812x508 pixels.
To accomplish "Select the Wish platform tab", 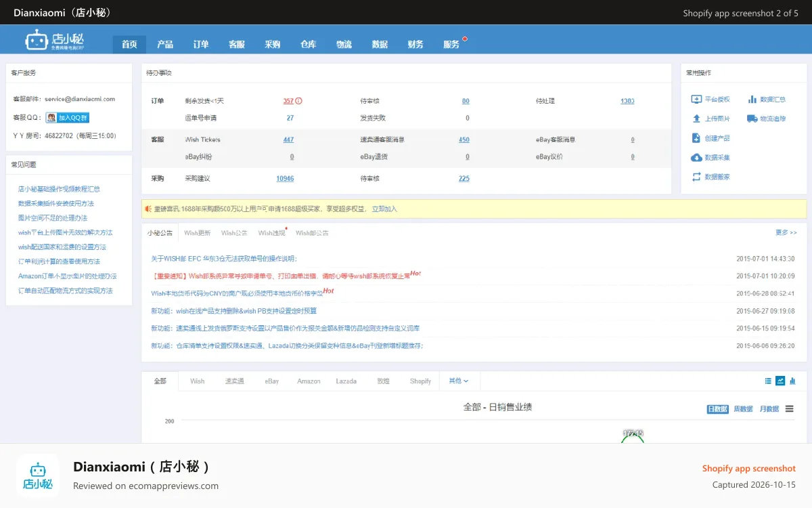I will tap(198, 381).
